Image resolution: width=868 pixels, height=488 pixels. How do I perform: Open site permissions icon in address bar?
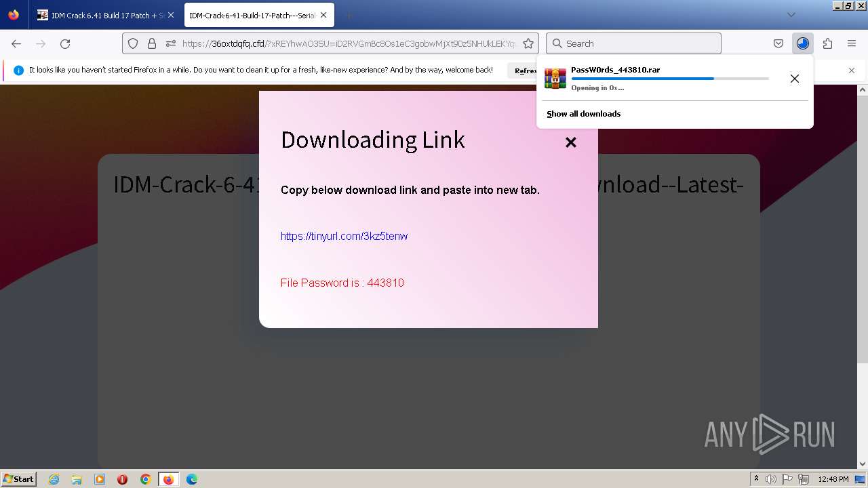point(171,43)
